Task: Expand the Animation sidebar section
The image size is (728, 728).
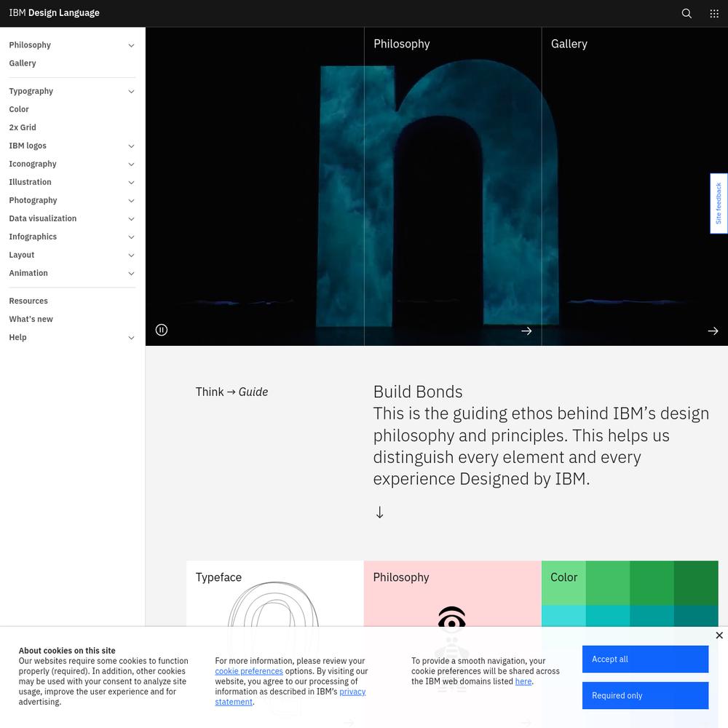Action: click(131, 274)
